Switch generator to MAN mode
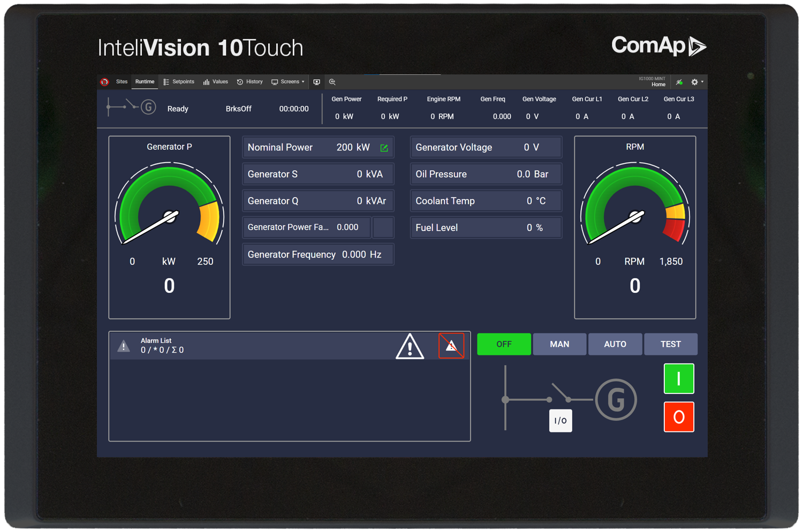 coord(559,344)
